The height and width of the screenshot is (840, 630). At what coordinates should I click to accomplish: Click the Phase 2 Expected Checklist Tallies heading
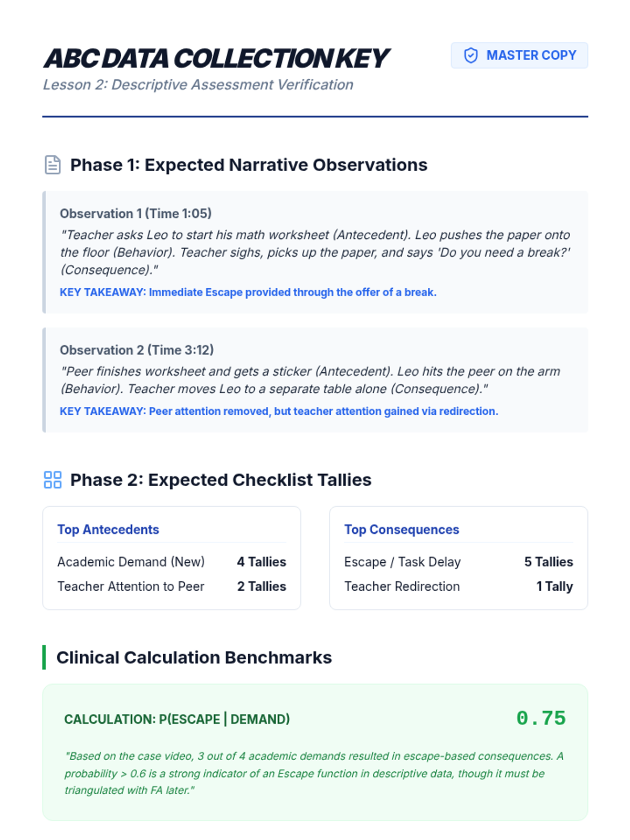tap(220, 480)
